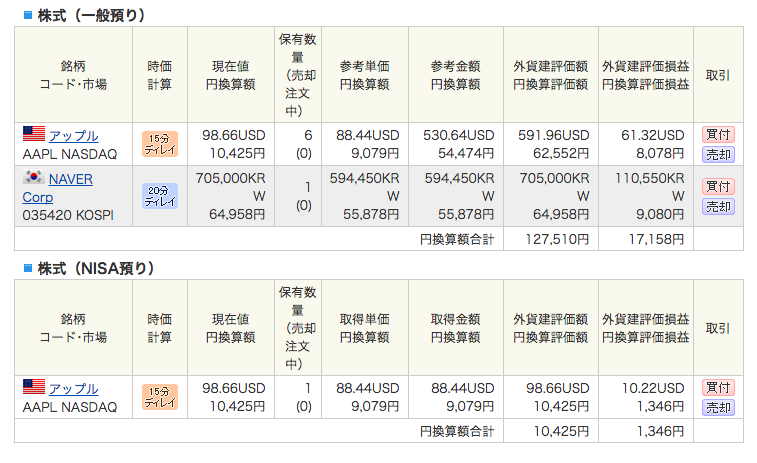Open the NAVER Corp stock link
Screen dimensions: 757x463
pyautogui.click(x=58, y=188)
